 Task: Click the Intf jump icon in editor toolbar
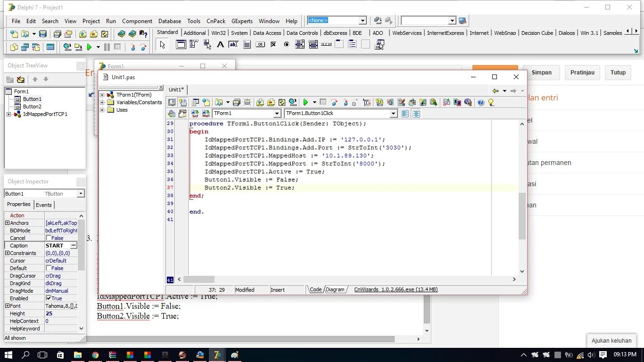pos(195,114)
